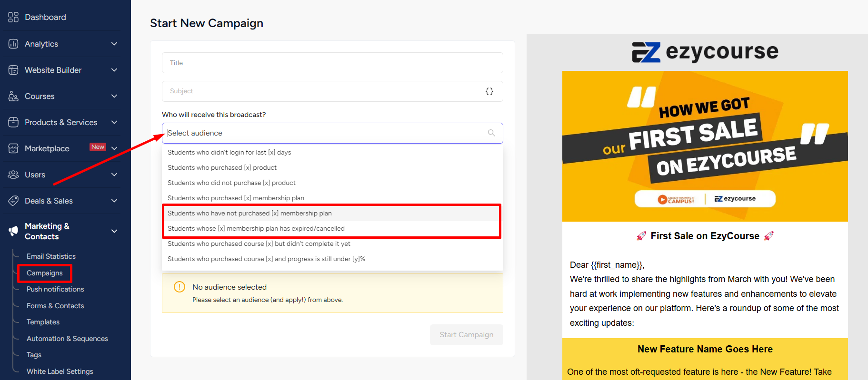
Task: Choose 'have not purchased [x] membership plan'
Action: 332,214
